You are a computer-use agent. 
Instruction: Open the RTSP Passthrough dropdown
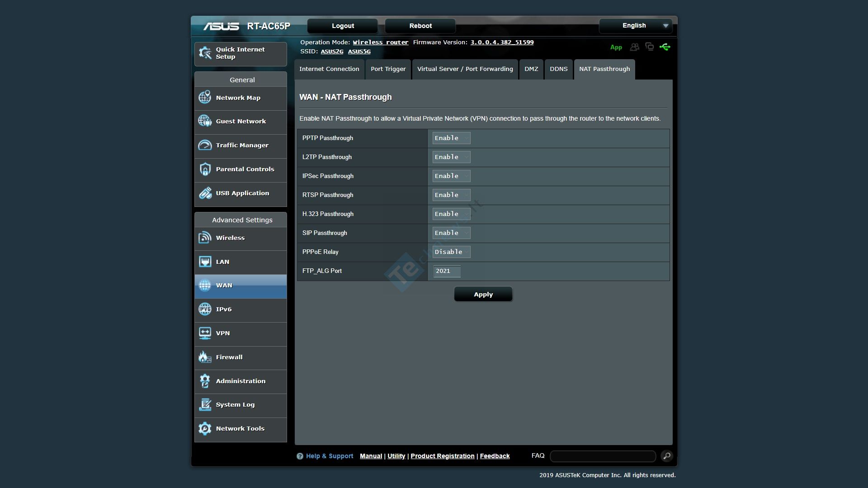tap(451, 195)
